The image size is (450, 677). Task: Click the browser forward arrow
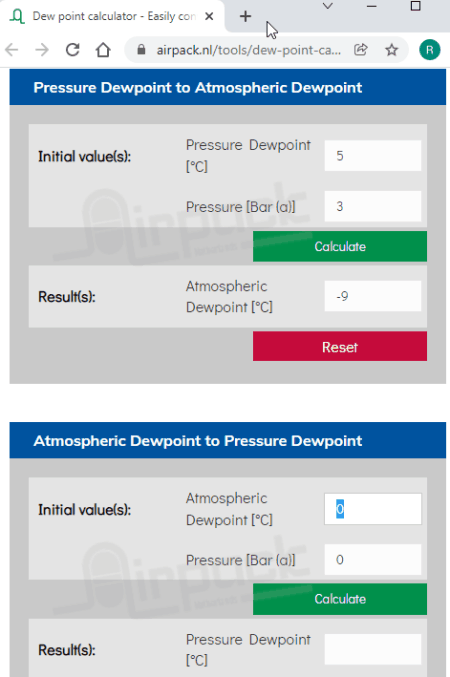(42, 50)
